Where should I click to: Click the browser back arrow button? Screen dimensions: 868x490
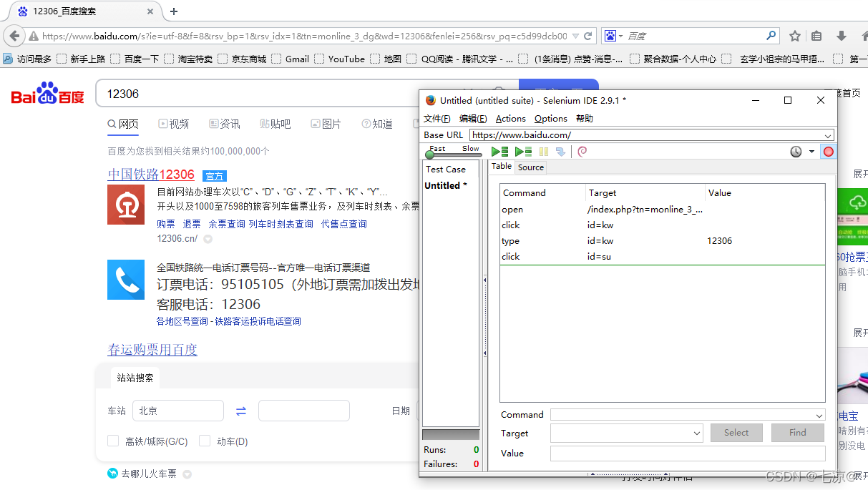pyautogui.click(x=14, y=36)
